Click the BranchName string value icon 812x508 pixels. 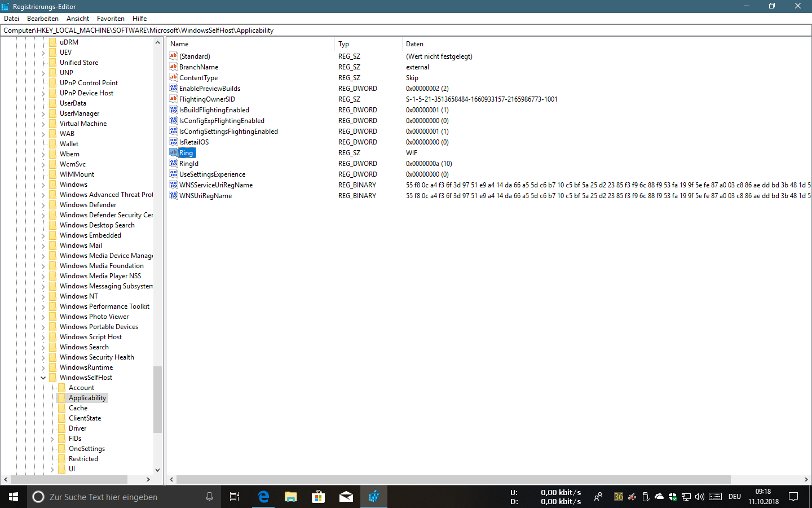click(x=174, y=67)
